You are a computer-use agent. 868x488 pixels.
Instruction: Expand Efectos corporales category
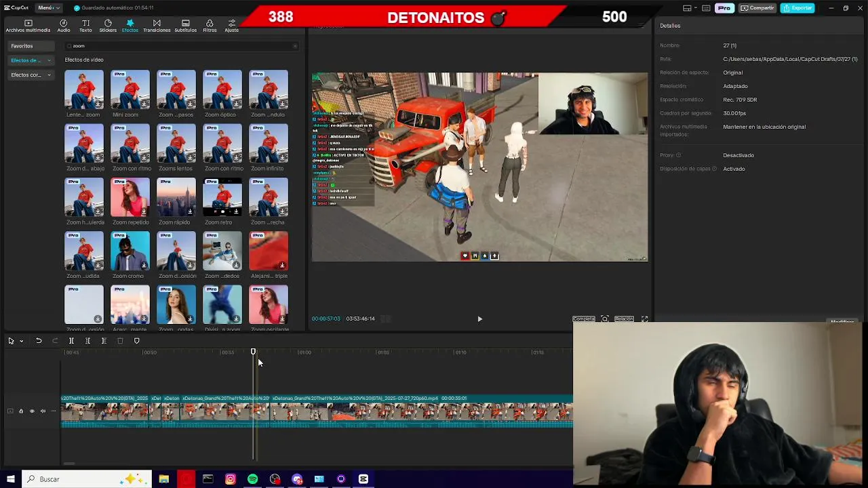[x=31, y=75]
